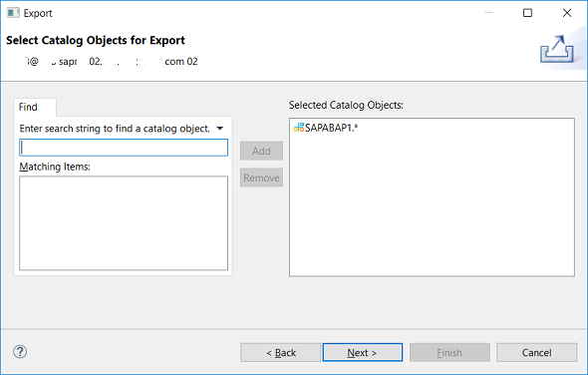Screen dimensions: 588x375
Task: Click the Remove button
Action: click(261, 178)
